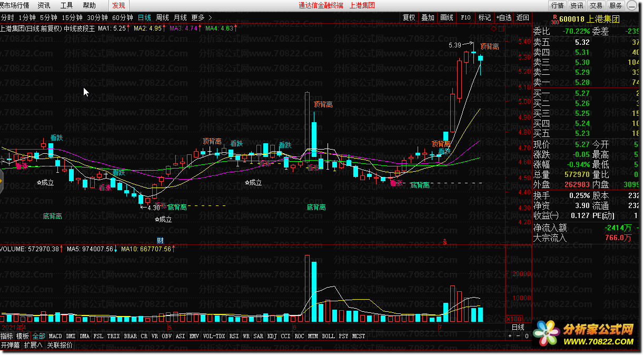The width and height of the screenshot is (644, 355).
Task: Switch to 1分钟 chart period
Action: click(27, 17)
